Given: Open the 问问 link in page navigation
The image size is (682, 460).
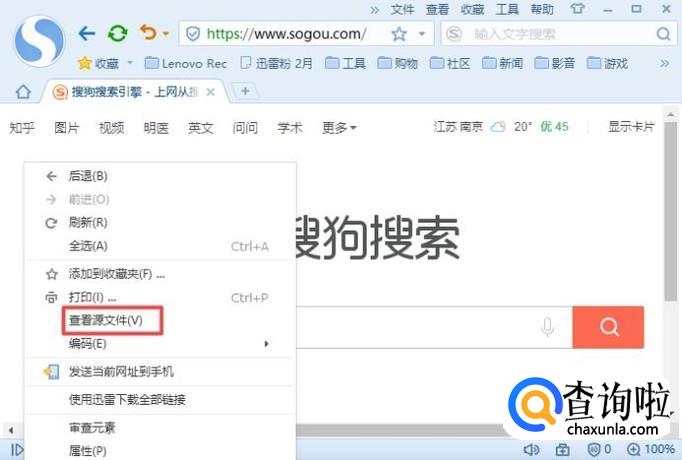Looking at the screenshot, I should click(x=245, y=128).
